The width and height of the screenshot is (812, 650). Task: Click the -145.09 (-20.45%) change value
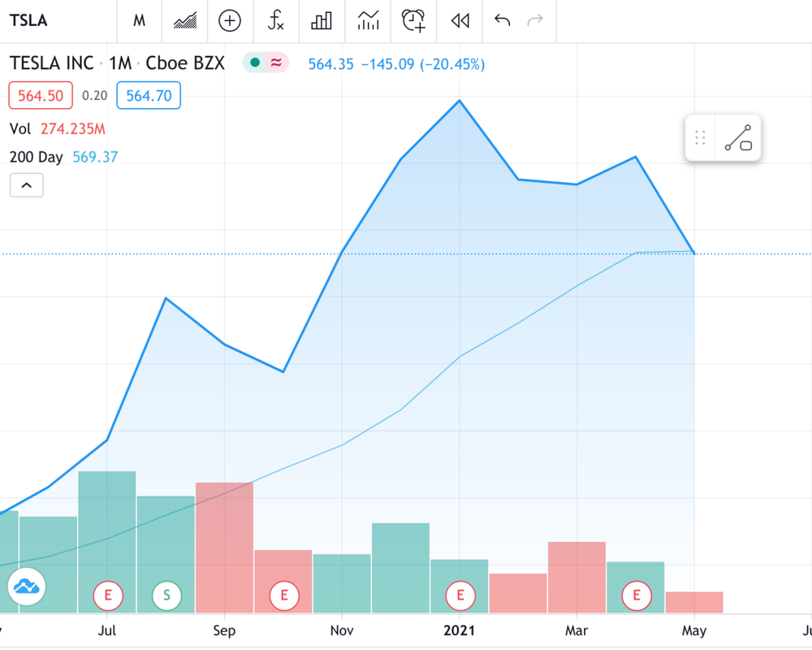click(x=423, y=64)
